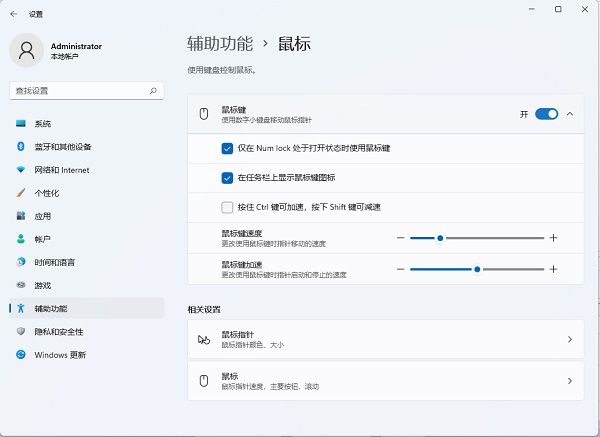Open Windows 更新 page

click(x=60, y=354)
